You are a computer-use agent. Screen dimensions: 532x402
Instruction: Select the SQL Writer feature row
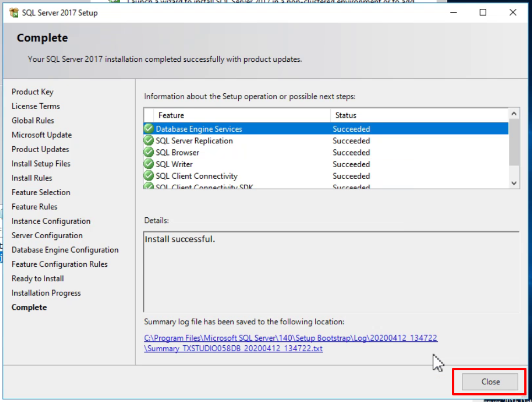tap(326, 164)
